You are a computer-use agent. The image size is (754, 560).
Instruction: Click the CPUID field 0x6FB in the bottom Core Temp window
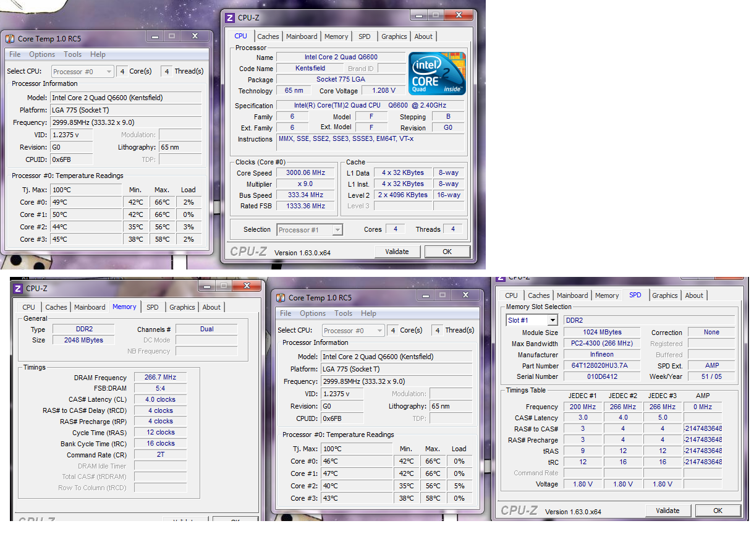(x=342, y=418)
